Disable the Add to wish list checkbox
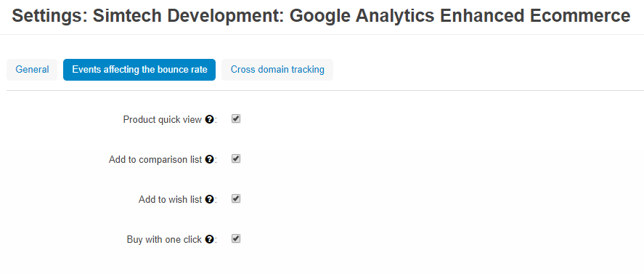This screenshot has width=644, height=274. (236, 198)
